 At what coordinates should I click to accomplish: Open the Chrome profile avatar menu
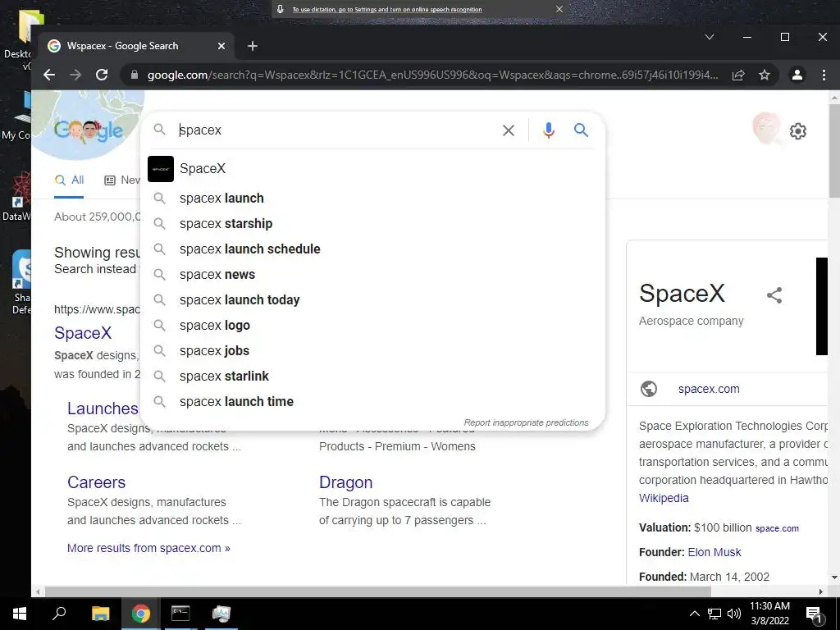pyautogui.click(x=797, y=75)
